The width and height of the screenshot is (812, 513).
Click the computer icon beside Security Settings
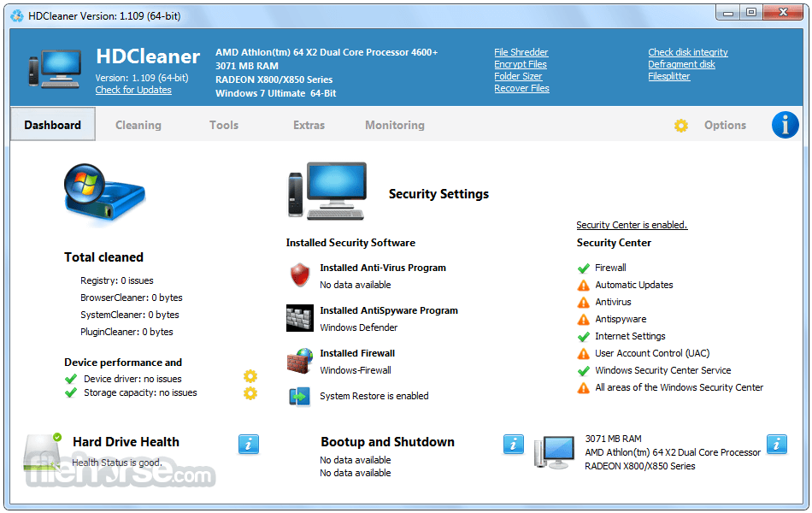[327, 191]
